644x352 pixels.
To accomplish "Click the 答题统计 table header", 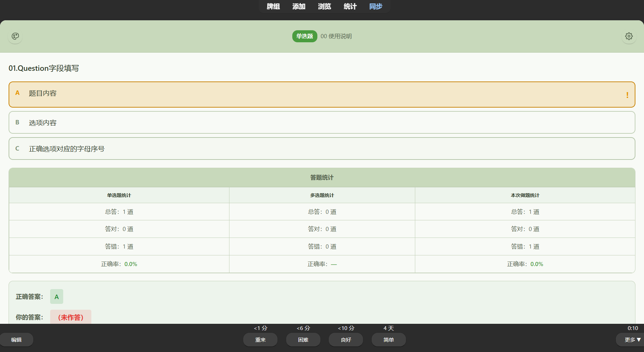I will click(x=322, y=177).
